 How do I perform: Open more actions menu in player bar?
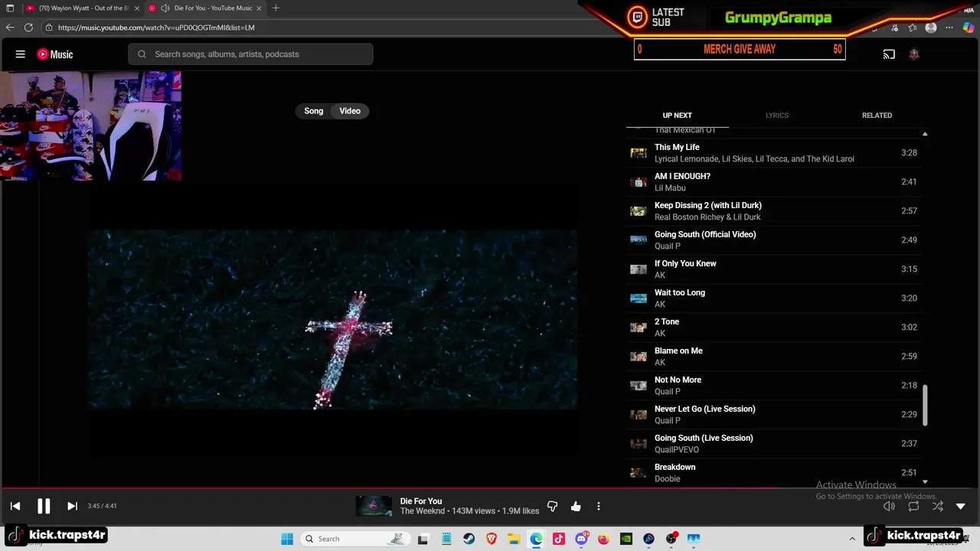tap(599, 506)
